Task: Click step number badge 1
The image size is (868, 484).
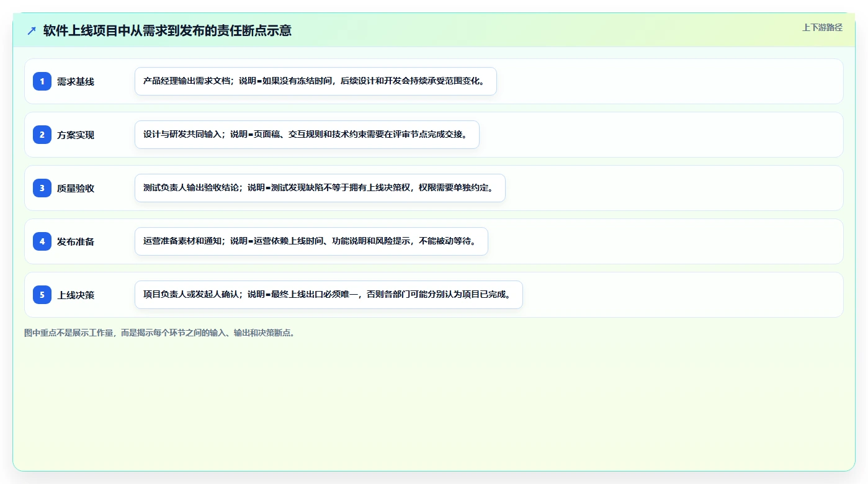Action: [42, 81]
